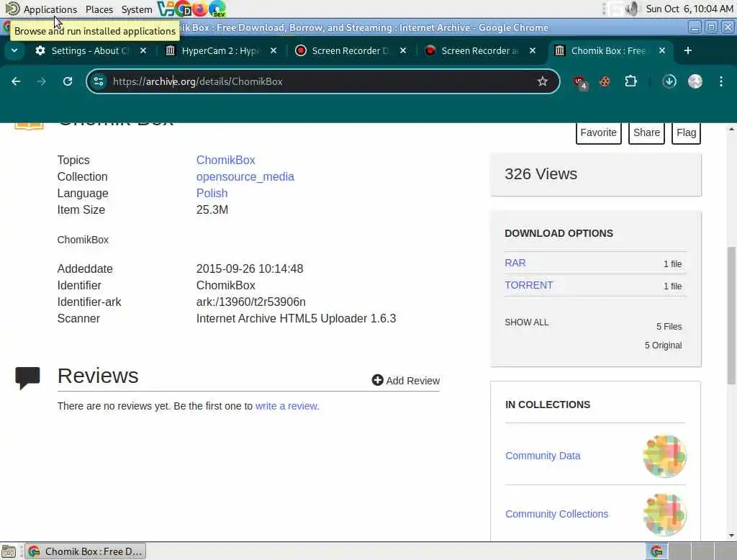Open the opensource_media collection link

[245, 176]
